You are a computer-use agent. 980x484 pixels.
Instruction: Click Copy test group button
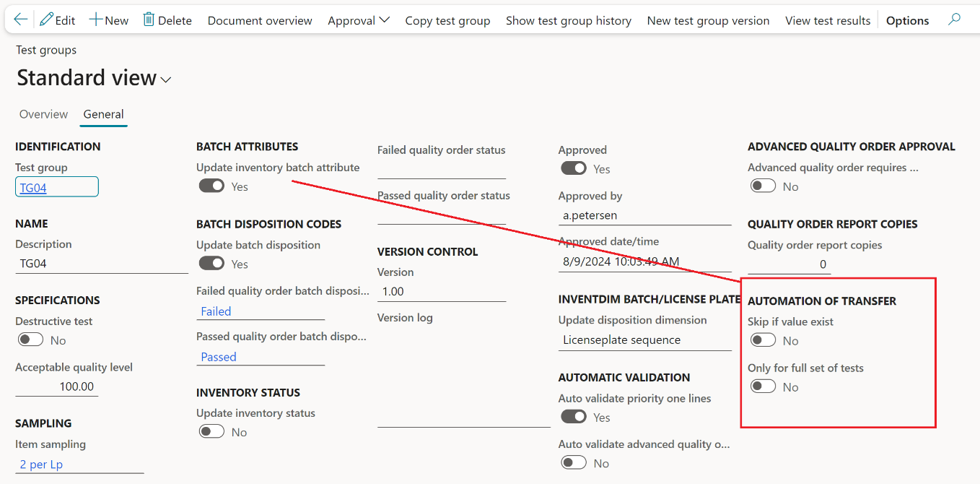coord(447,20)
